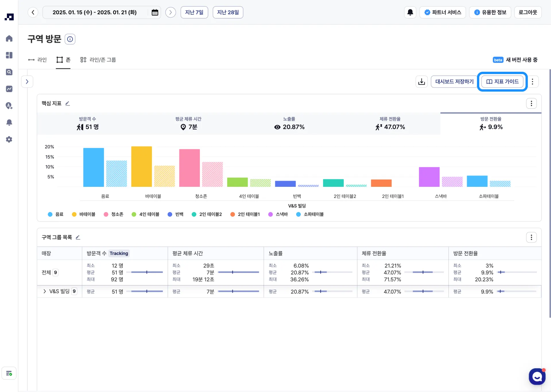Click the notification bell in header

(410, 12)
